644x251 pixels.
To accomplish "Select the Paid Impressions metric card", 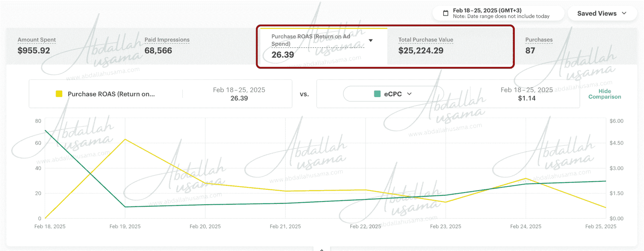I will [x=167, y=46].
